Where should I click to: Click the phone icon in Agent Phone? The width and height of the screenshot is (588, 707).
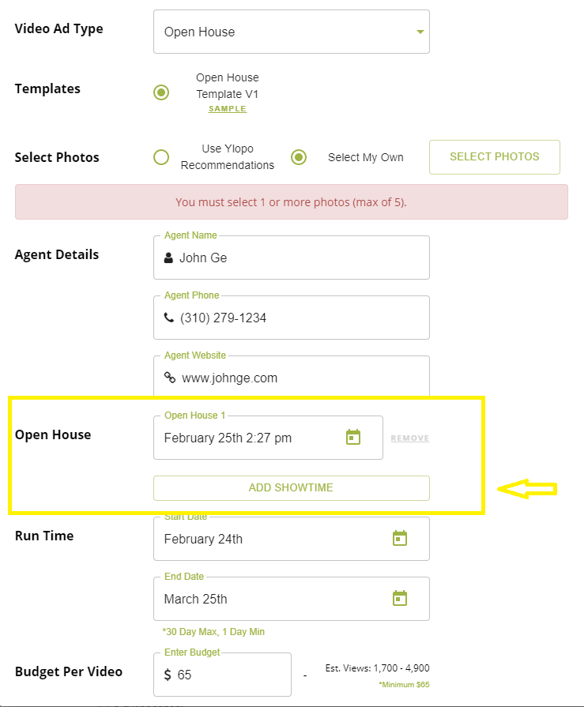click(x=168, y=318)
